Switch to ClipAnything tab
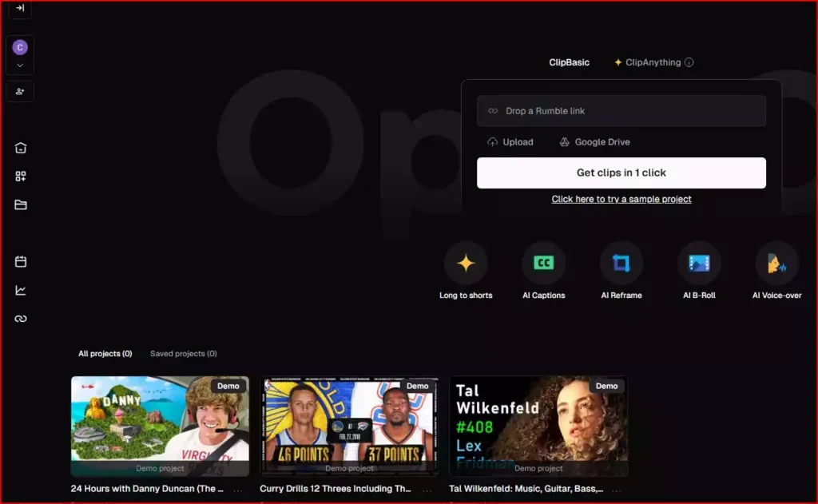818x504 pixels. point(647,62)
